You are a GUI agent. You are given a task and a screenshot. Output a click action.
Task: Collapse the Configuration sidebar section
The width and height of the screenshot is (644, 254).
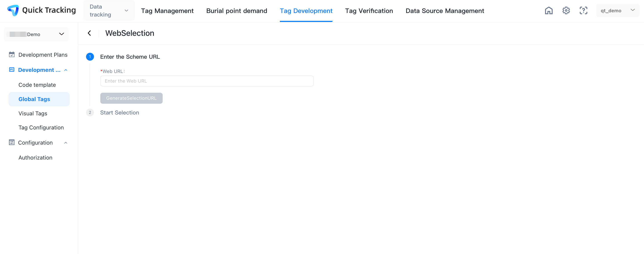pyautogui.click(x=66, y=143)
